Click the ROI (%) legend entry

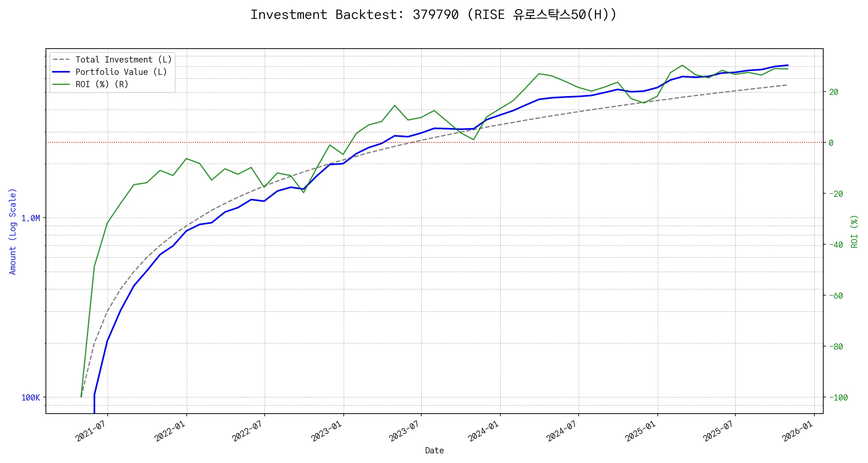tap(101, 84)
